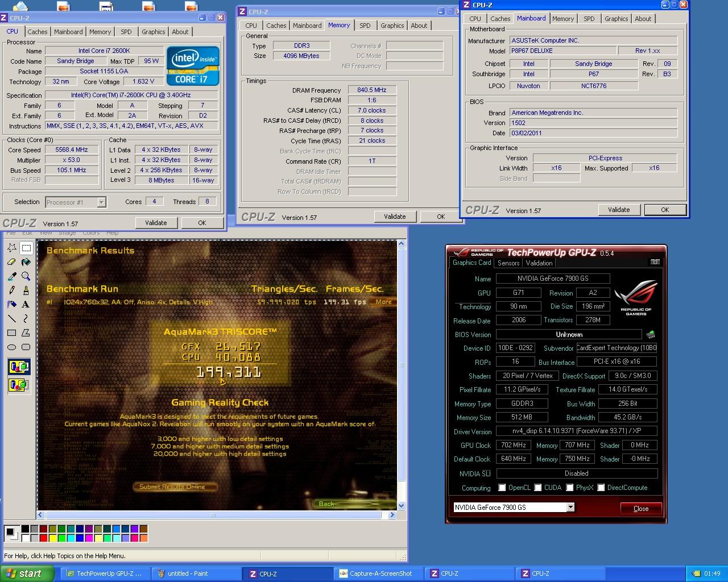
Task: Choose the Fill With Color bucket tool
Action: 26,262
